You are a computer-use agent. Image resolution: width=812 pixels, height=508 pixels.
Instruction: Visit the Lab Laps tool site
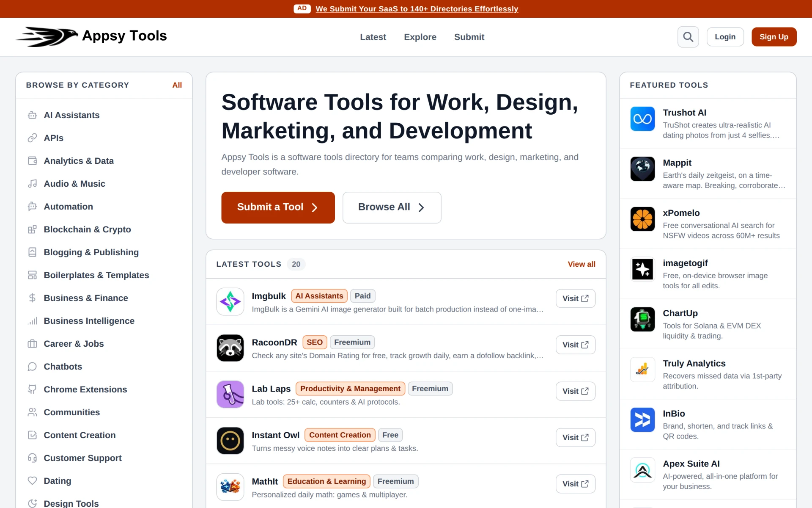(576, 391)
